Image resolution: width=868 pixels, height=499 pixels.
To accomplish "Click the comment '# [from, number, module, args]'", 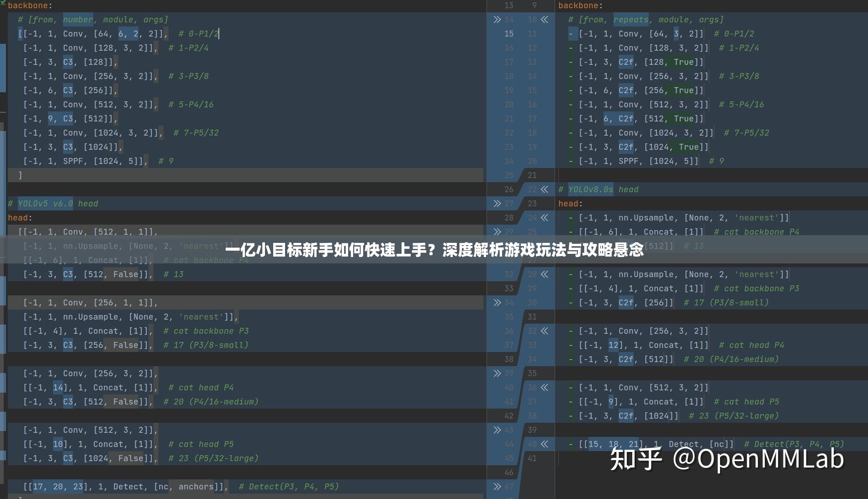I will tap(93, 20).
